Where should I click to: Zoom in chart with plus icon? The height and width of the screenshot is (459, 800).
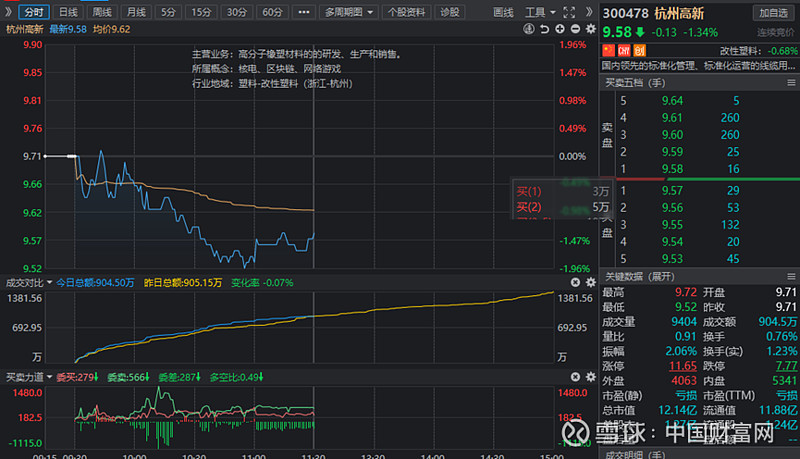coord(560,29)
